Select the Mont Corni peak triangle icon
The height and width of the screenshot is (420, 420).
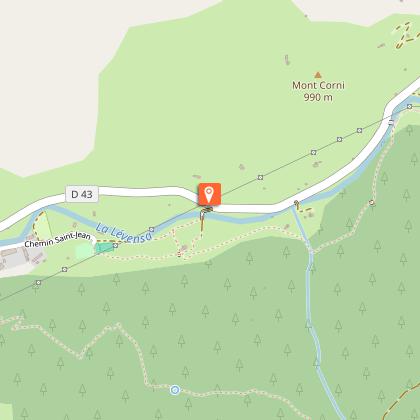318,75
